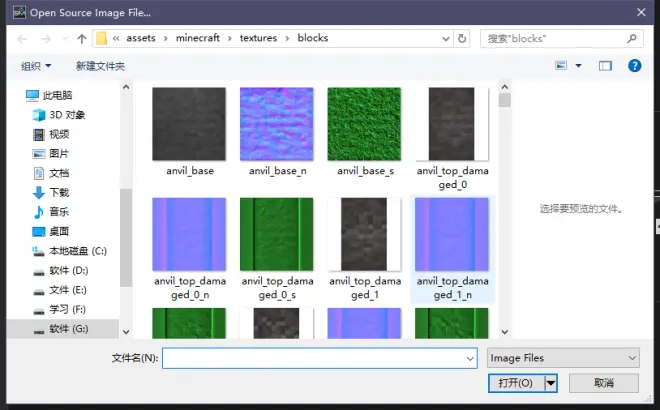Click the 文件名 filename input field
660x410 pixels.
click(319, 358)
